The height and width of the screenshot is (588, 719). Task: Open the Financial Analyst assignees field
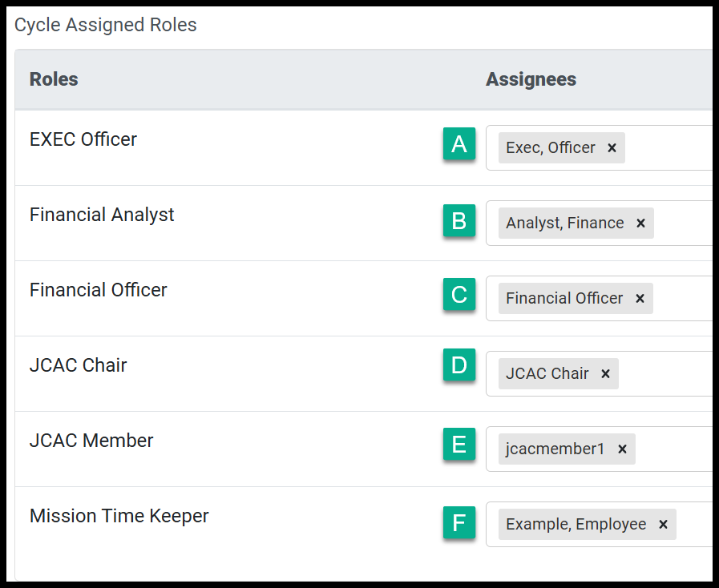point(683,224)
